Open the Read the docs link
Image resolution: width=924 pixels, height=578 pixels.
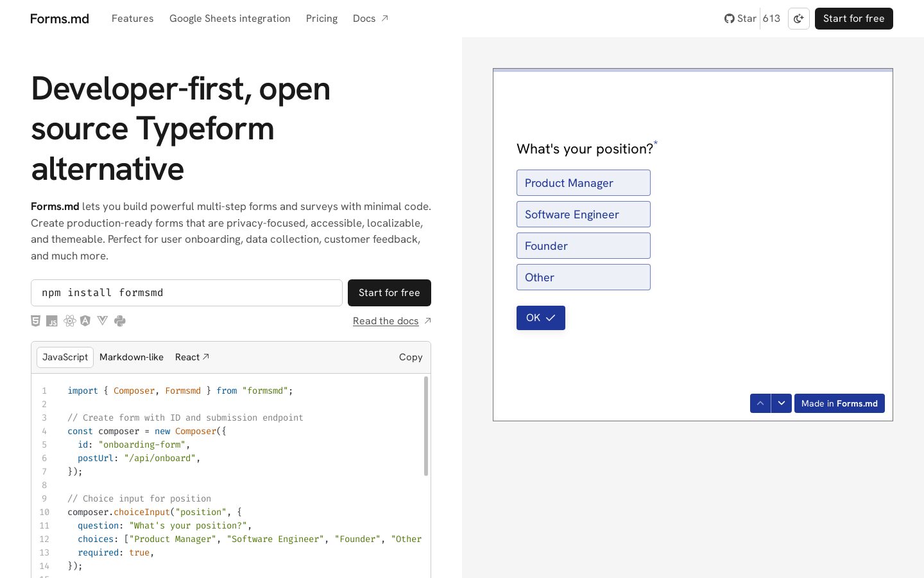pos(392,321)
